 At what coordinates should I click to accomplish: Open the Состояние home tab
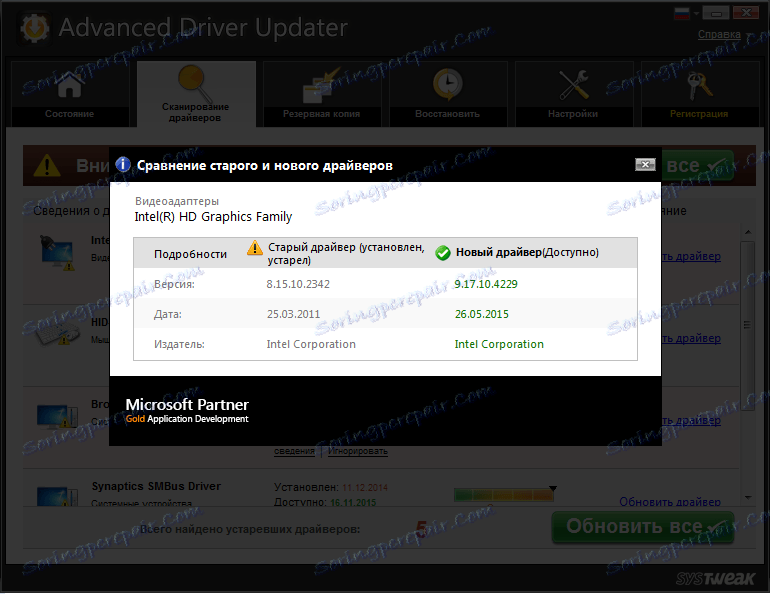(70, 94)
